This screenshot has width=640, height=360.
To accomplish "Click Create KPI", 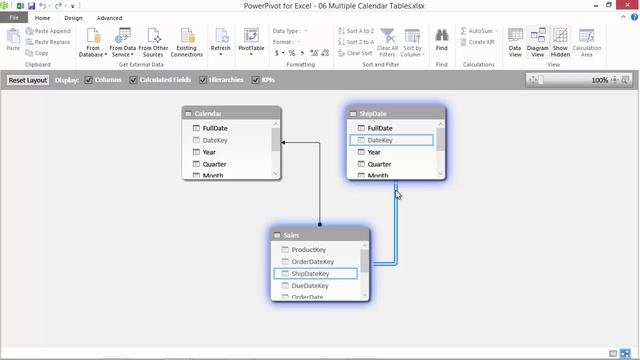I will click(x=477, y=42).
